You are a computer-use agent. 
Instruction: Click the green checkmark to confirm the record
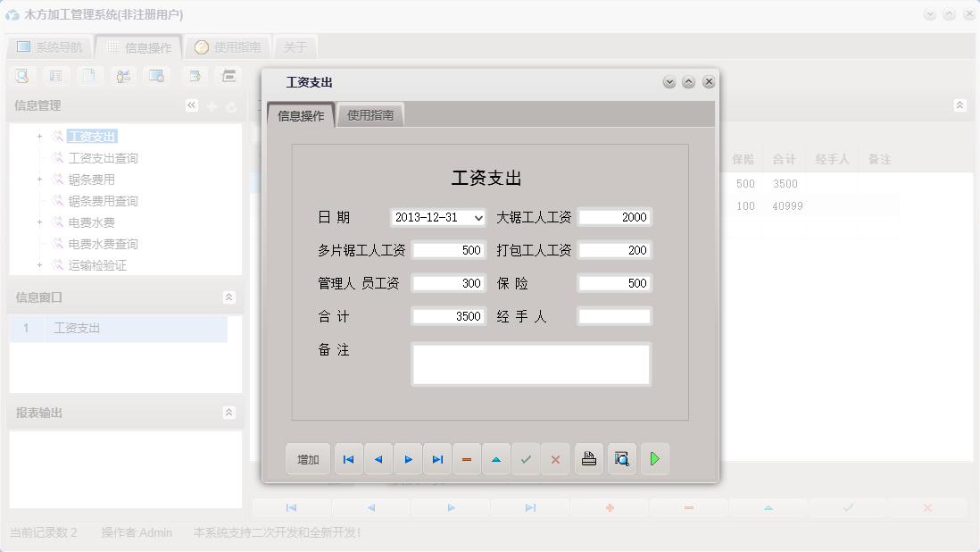[526, 458]
